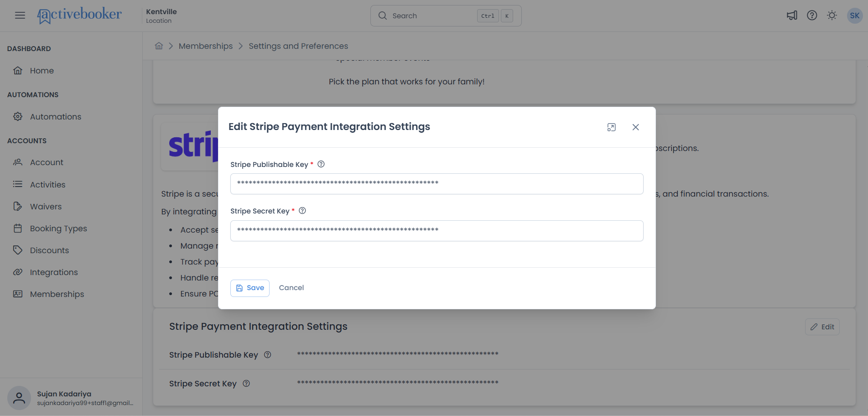This screenshot has height=416, width=868.
Task: Close the Edit Stripe settings dialog
Action: tap(636, 127)
